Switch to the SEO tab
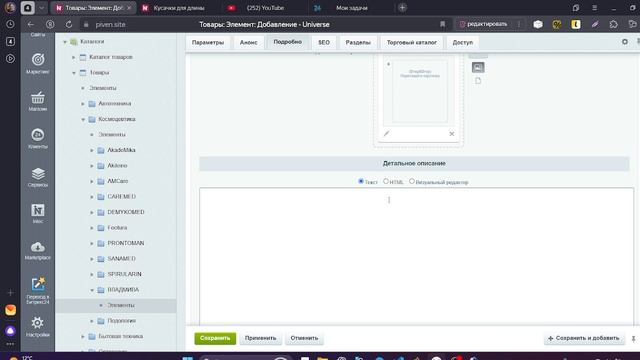640x360 pixels. pyautogui.click(x=324, y=42)
